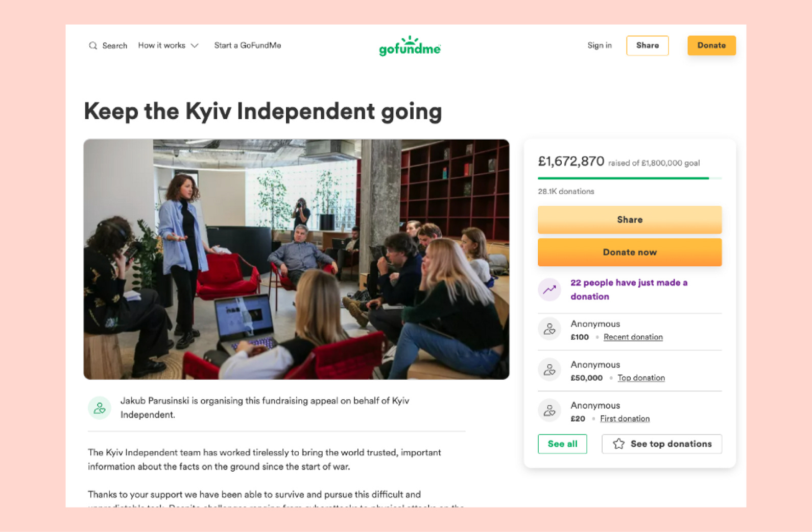Click the title Keep the Kyiv Independent going
Image resolution: width=812 pixels, height=532 pixels.
point(263,111)
